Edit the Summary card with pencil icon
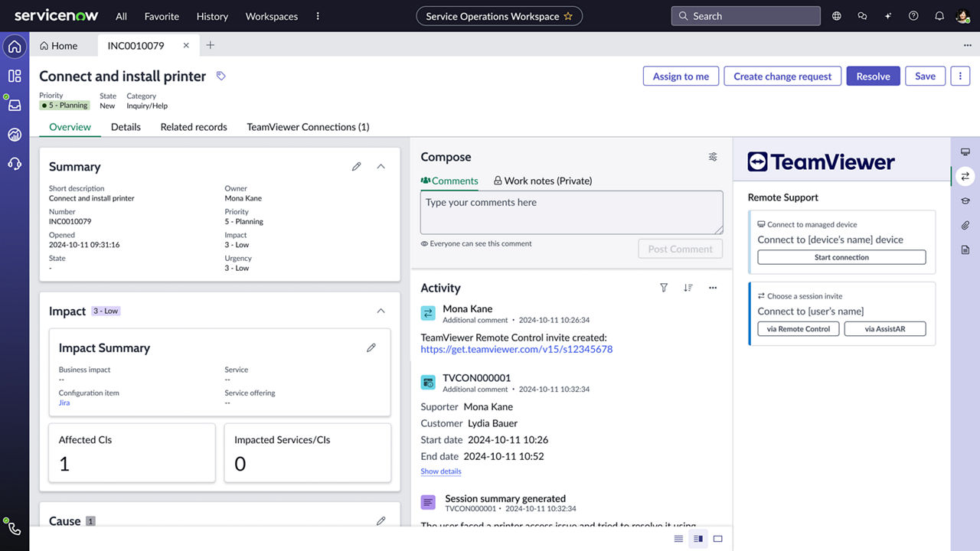The height and width of the screenshot is (551, 980). [x=356, y=166]
